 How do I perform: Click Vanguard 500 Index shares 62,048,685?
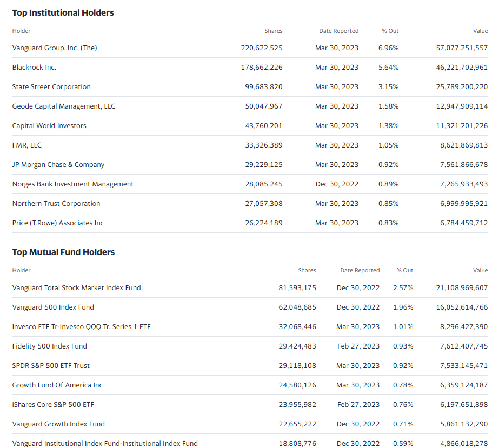pos(297,307)
